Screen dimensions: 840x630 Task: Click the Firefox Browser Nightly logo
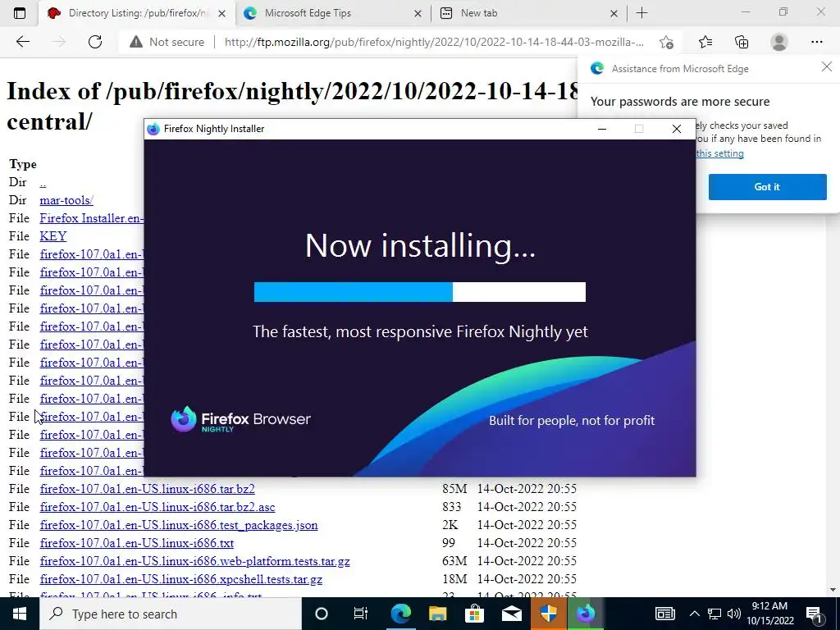coord(240,419)
